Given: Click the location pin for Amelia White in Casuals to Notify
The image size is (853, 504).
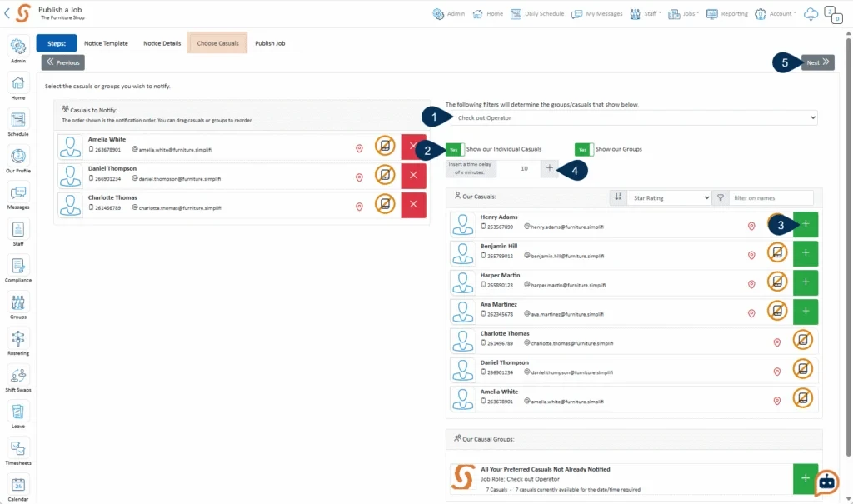Looking at the screenshot, I should (359, 148).
